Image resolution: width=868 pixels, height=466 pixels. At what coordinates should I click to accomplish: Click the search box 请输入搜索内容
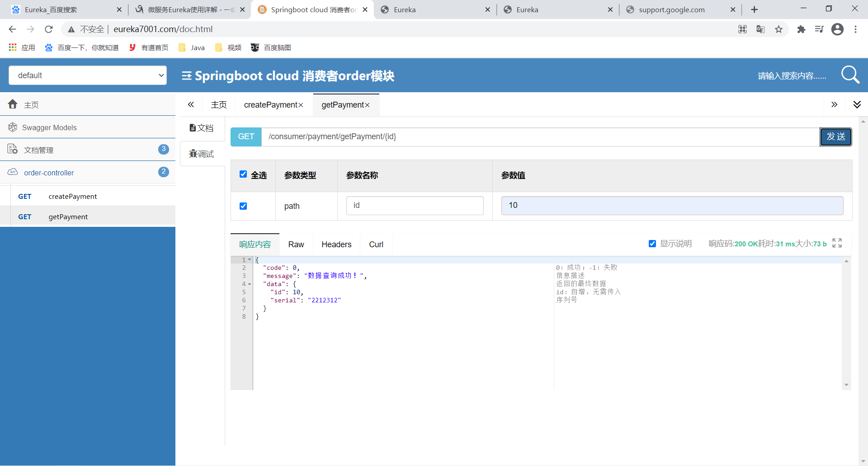coord(791,75)
